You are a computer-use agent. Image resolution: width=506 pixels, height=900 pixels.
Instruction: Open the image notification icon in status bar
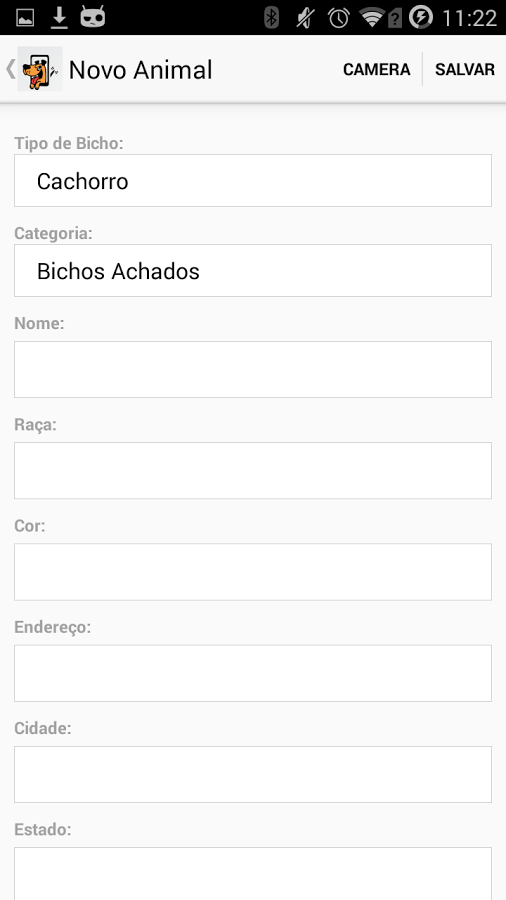[x=25, y=18]
